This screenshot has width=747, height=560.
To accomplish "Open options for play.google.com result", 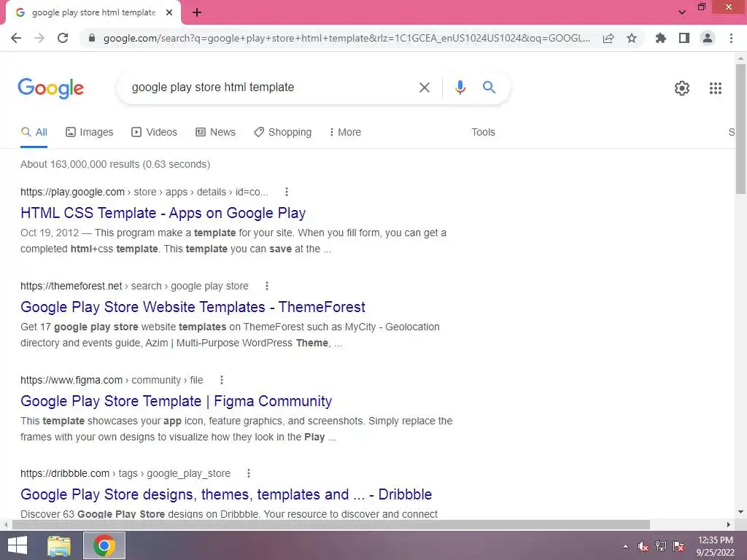I will click(286, 192).
